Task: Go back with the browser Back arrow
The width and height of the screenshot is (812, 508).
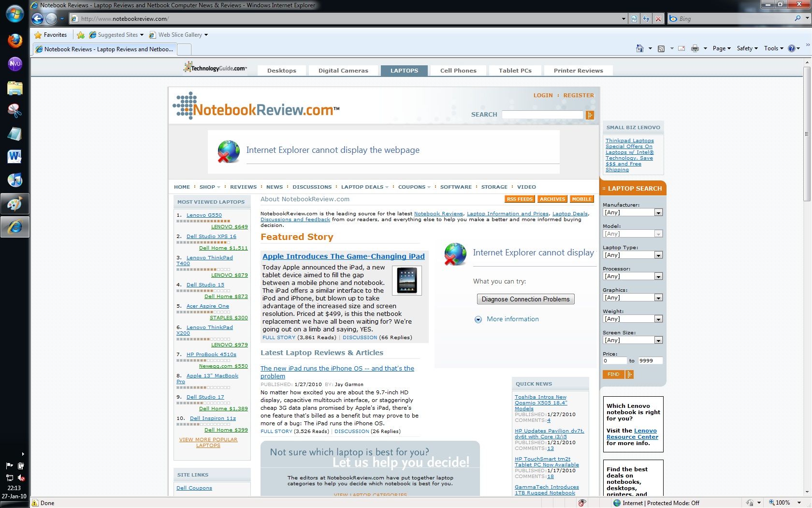Action: (38, 19)
